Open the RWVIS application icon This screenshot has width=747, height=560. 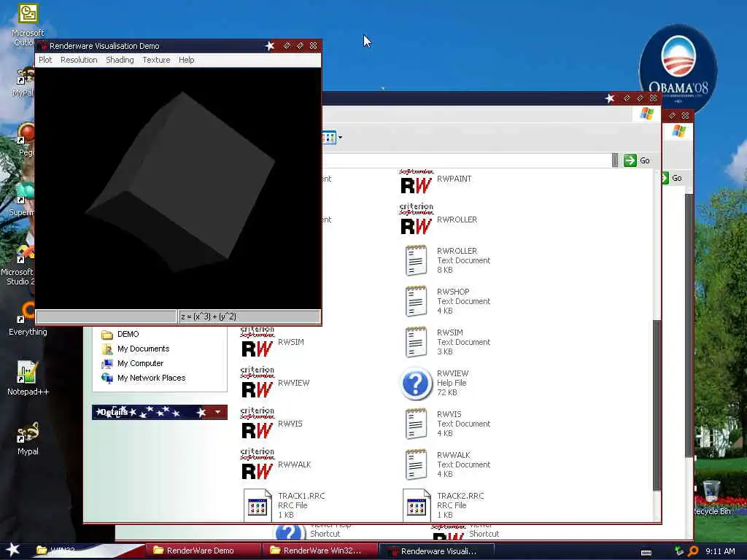pyautogui.click(x=258, y=424)
